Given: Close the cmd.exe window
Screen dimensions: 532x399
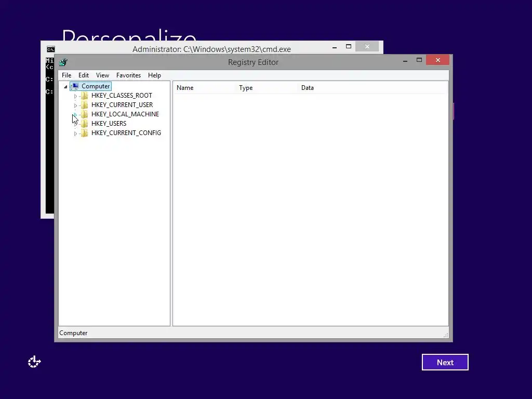Looking at the screenshot, I should (367, 46).
